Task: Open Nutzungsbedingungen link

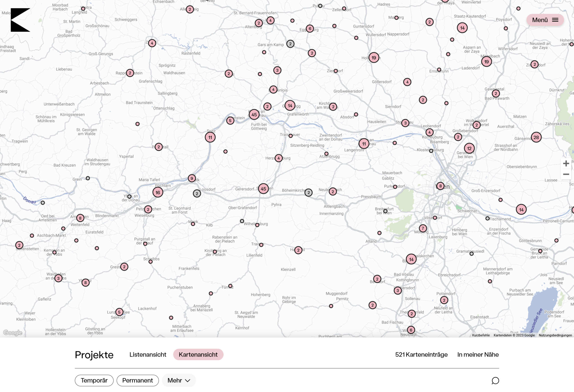Action: [555, 335]
